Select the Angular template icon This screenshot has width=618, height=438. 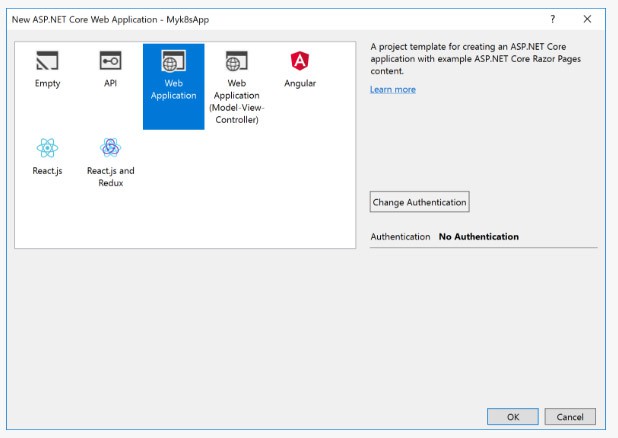click(300, 61)
